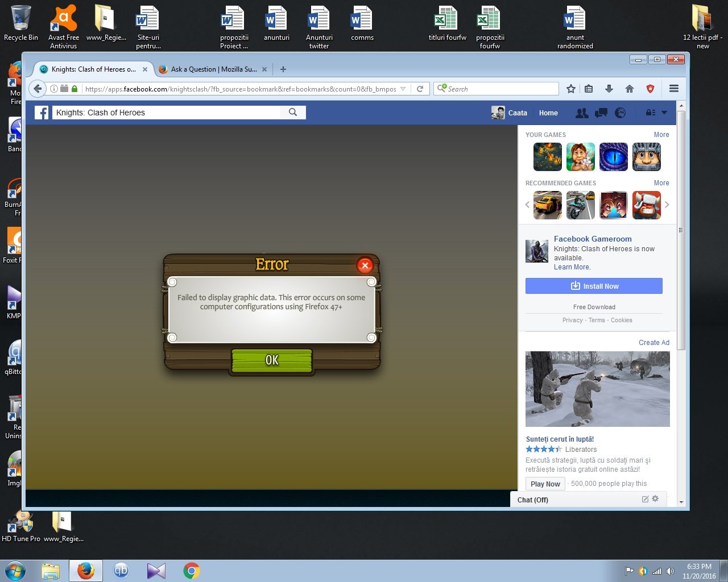Open the Cookies link
The height and width of the screenshot is (582, 728).
[622, 321]
